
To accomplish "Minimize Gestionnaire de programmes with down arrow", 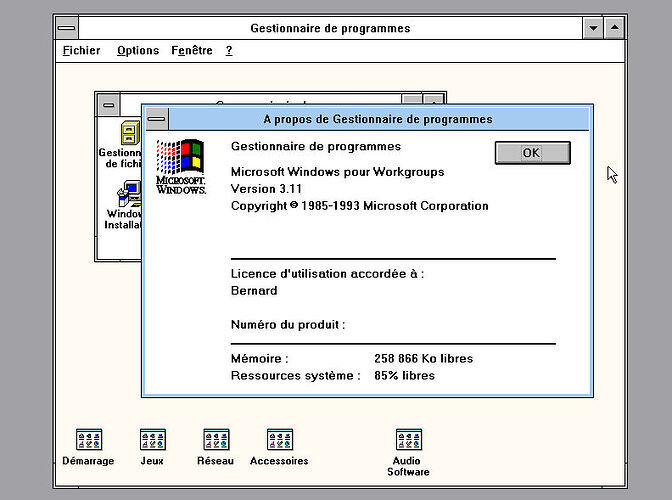I will 594,28.
